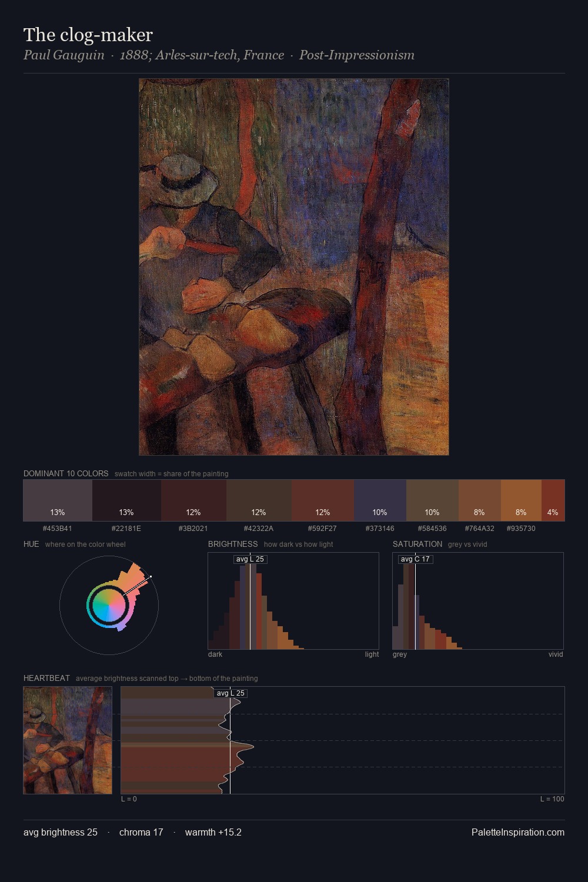Image resolution: width=588 pixels, height=882 pixels.
Task: Click the '#584536' hex code label
Action: click(432, 529)
